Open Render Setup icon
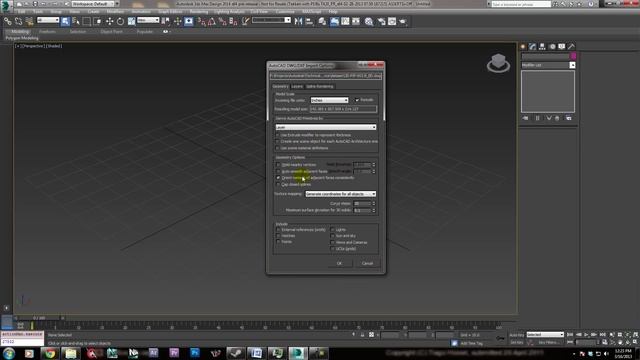The height and width of the screenshot is (360, 640). (x=381, y=21)
